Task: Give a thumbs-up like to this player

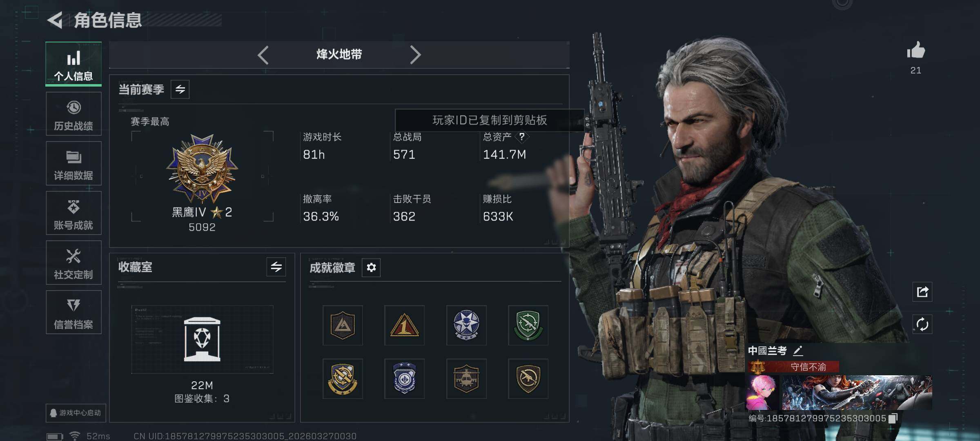Action: coord(915,51)
